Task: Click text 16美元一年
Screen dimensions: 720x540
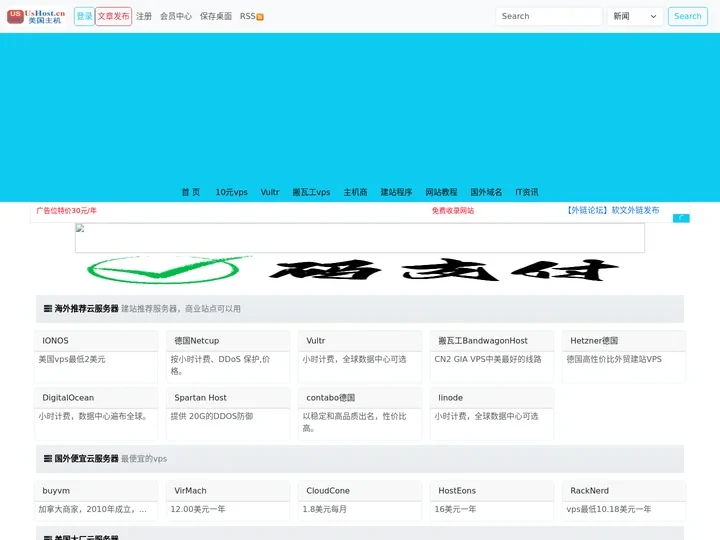Action: point(455,509)
